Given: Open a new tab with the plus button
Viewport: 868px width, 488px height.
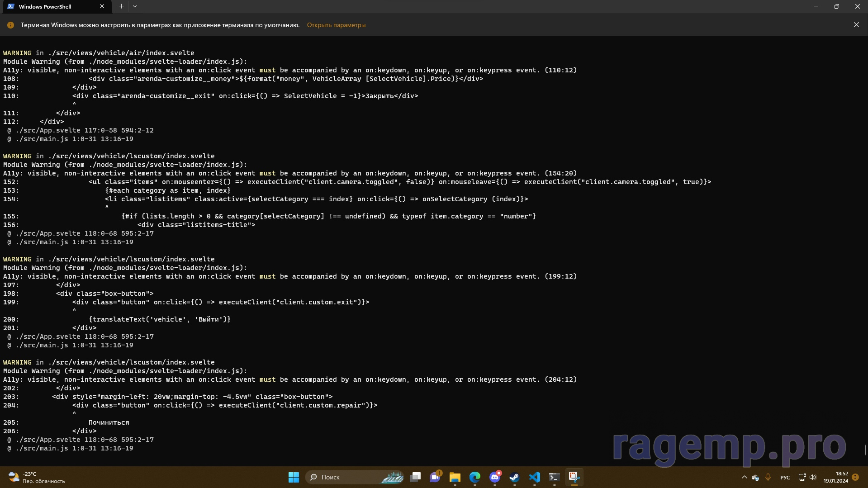Looking at the screenshot, I should click(x=121, y=6).
